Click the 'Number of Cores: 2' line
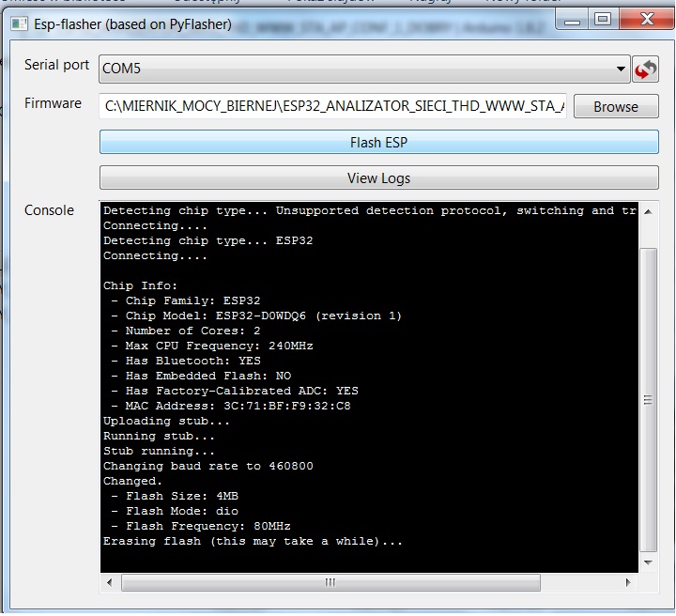This screenshot has height=616, width=676. click(x=186, y=331)
